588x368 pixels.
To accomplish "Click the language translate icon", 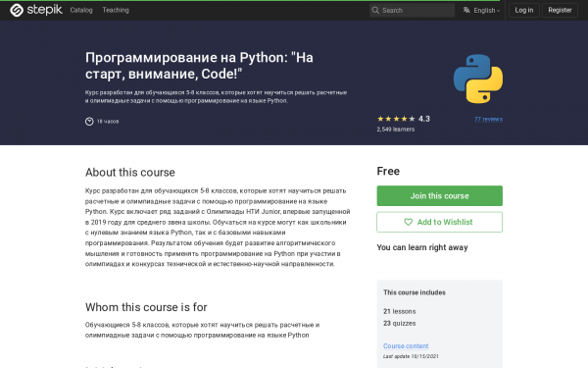I will [466, 10].
